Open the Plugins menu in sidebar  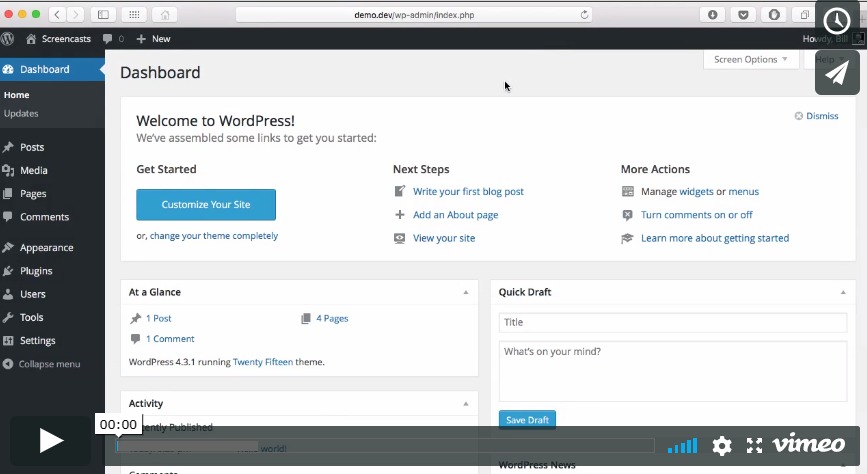click(36, 271)
